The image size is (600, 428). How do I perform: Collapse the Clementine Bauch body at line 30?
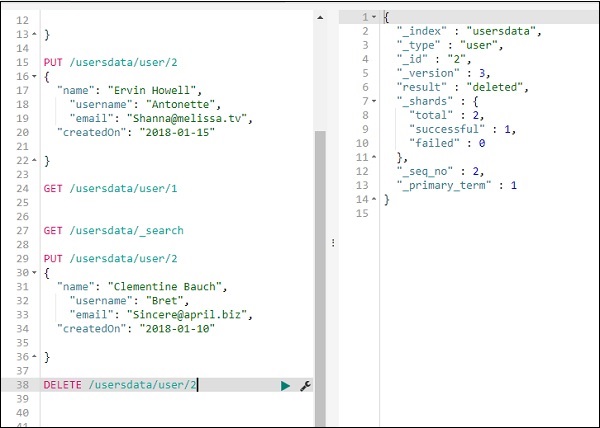pos(36,272)
